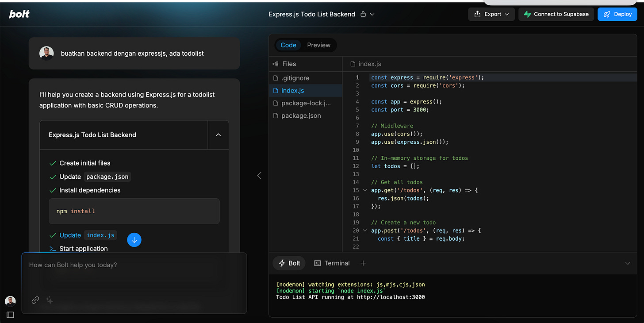The width and height of the screenshot is (644, 323).
Task: Collapse the terminal panel chevron
Action: [x=628, y=263]
